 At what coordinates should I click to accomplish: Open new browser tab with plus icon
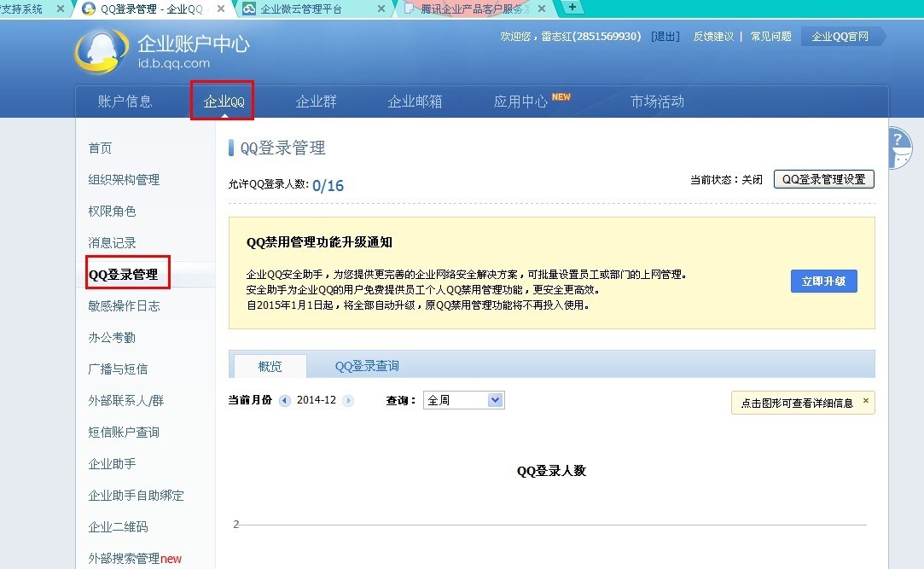[572, 7]
